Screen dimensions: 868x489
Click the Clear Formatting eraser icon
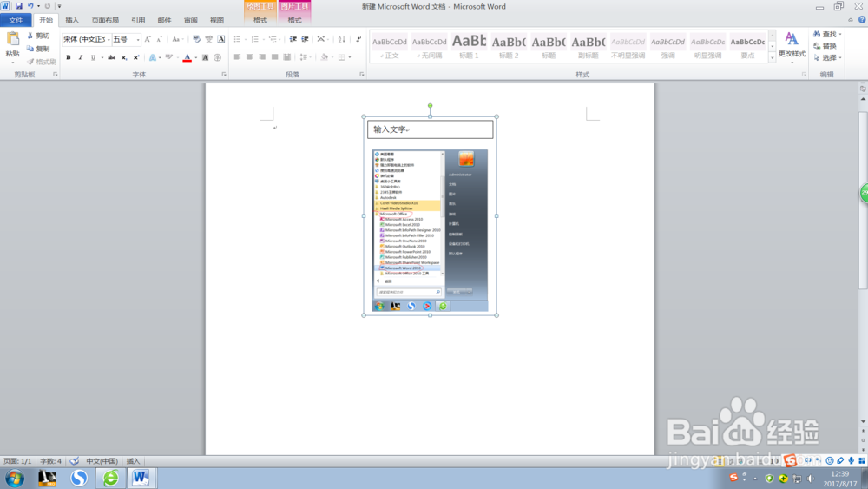coord(196,39)
